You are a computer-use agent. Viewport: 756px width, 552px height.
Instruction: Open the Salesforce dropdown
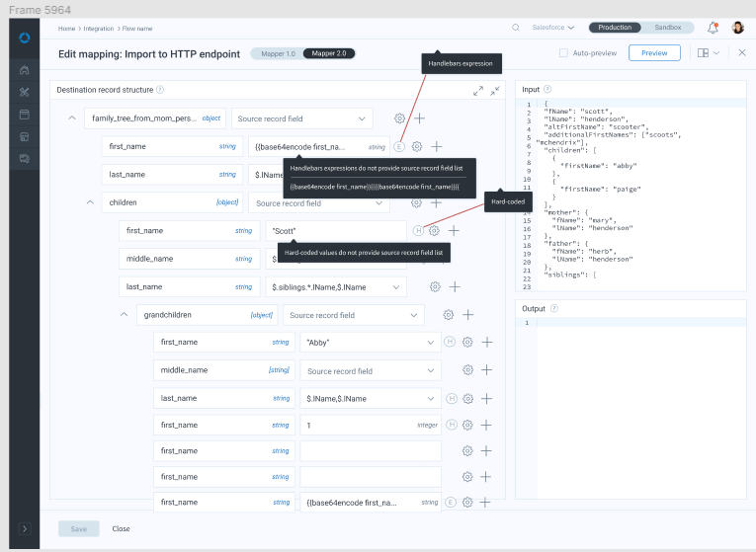[555, 28]
